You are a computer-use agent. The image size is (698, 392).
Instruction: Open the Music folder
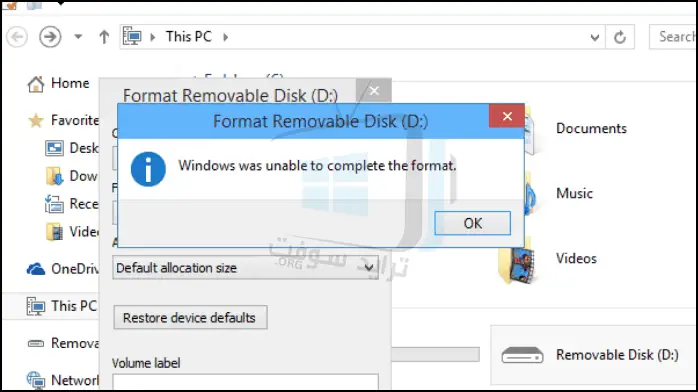(x=574, y=194)
